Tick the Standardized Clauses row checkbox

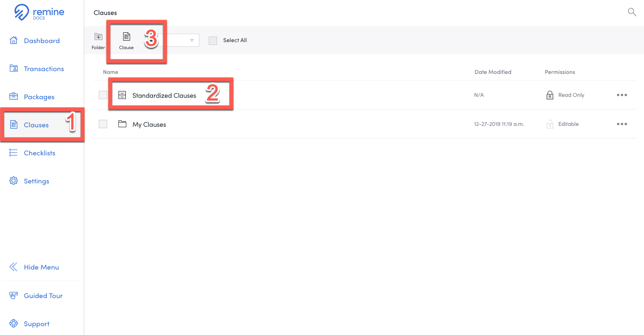[x=103, y=95]
